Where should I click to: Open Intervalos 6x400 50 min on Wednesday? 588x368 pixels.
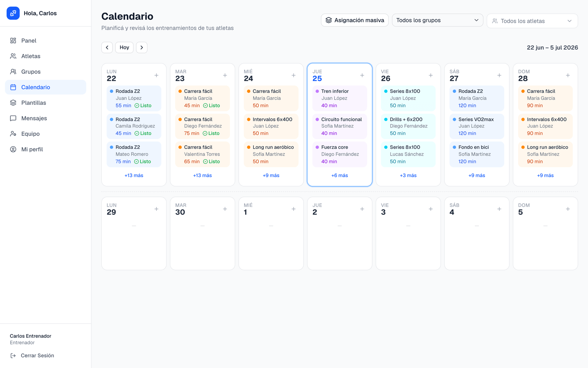coord(271,126)
